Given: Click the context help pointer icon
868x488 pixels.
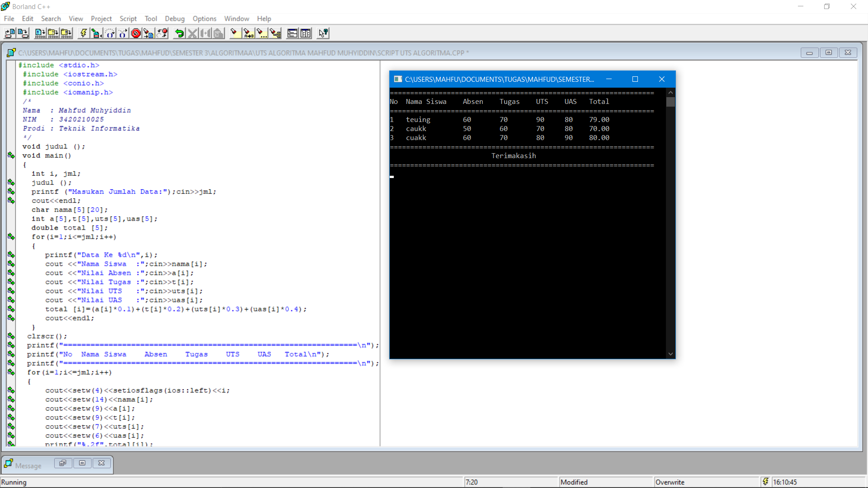Looking at the screenshot, I should [323, 33].
